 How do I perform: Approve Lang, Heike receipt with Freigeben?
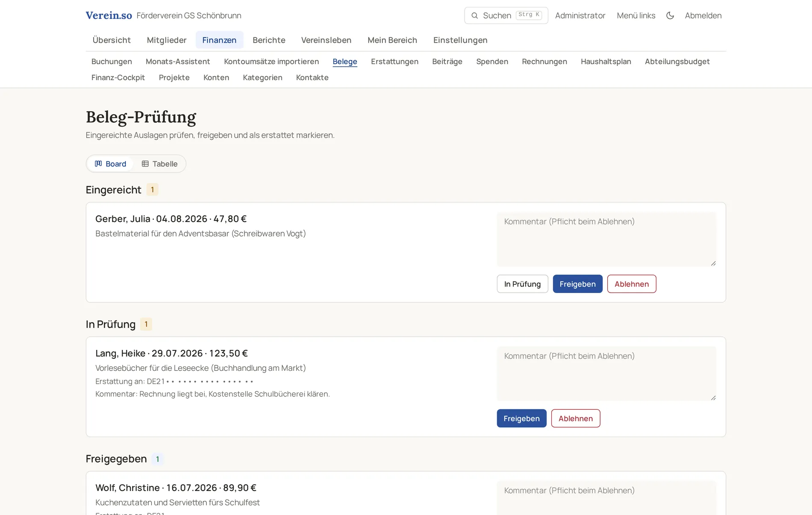[521, 418]
